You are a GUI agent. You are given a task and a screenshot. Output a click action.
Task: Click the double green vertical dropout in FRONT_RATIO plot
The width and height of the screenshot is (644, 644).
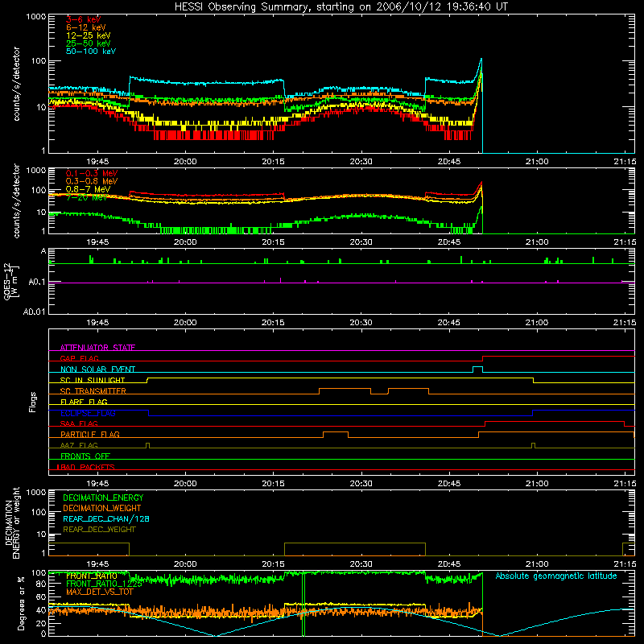click(303, 604)
